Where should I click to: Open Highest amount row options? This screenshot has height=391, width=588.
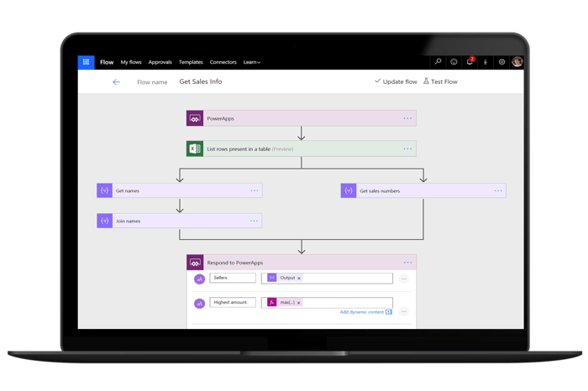[403, 311]
